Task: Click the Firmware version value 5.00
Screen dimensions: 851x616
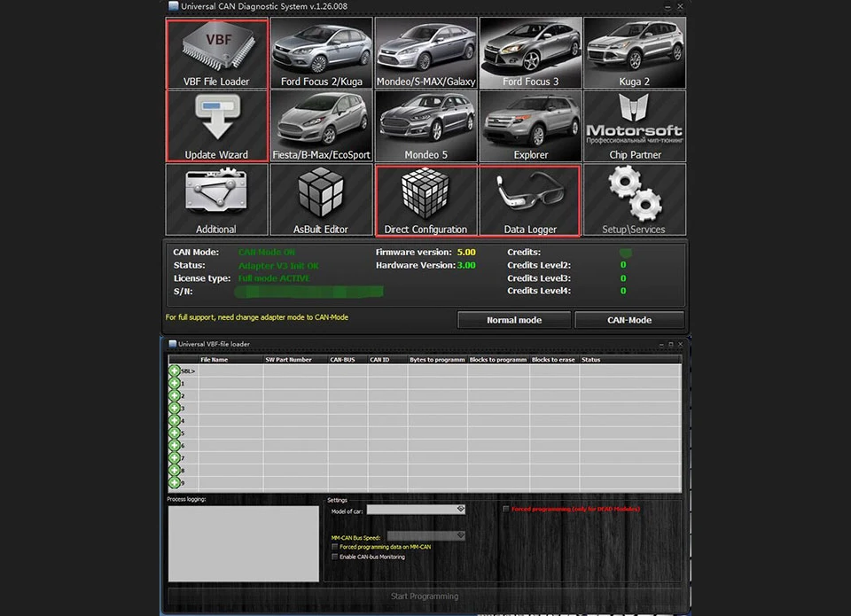Action: pos(466,253)
